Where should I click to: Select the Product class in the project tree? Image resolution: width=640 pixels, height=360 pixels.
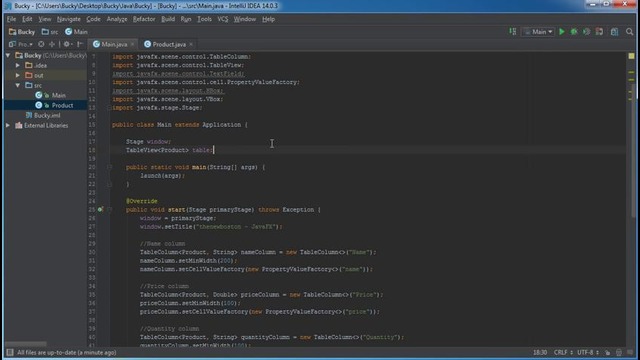tap(62, 105)
